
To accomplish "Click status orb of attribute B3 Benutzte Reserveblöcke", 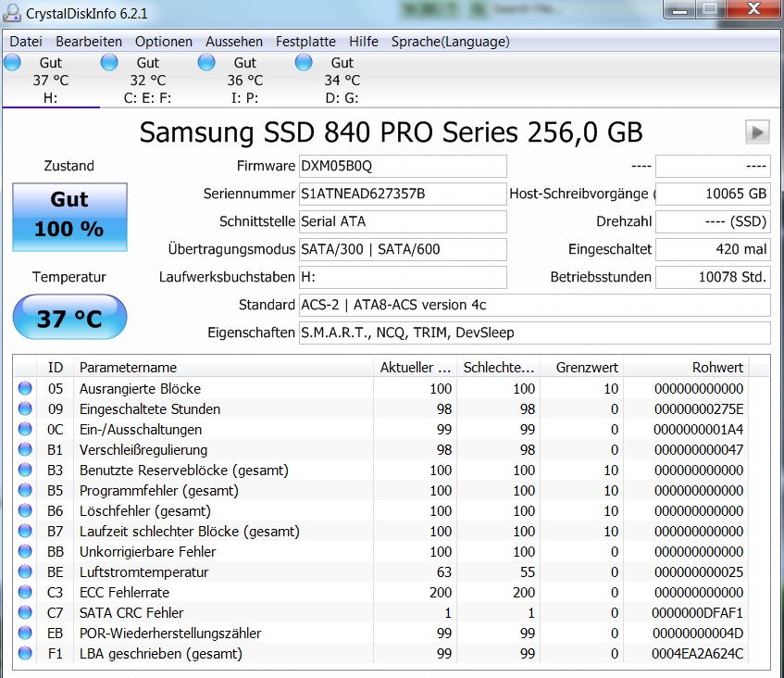I will [25, 470].
